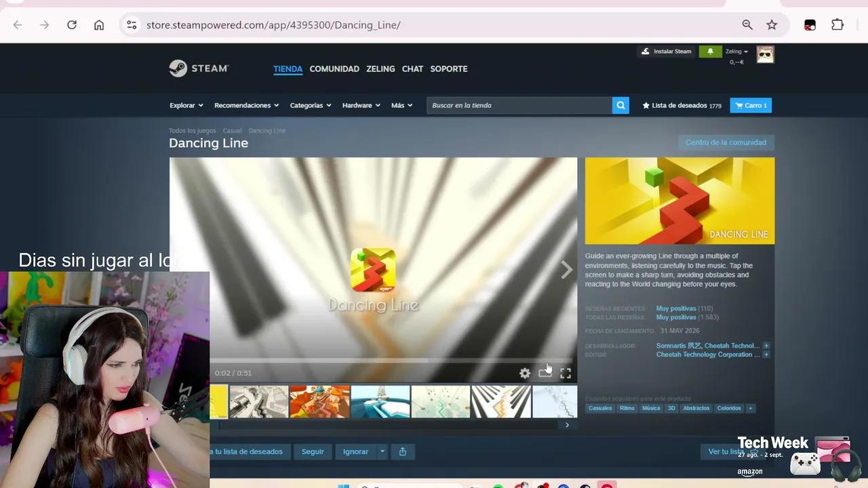The height and width of the screenshot is (488, 868).
Task: Bookmark this page with the star icon
Action: point(772,25)
